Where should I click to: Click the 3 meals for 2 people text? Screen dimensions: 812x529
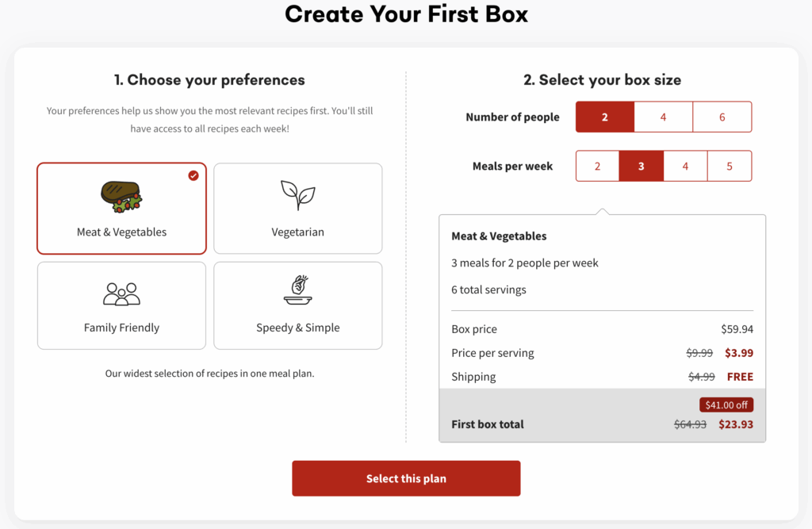point(525,263)
